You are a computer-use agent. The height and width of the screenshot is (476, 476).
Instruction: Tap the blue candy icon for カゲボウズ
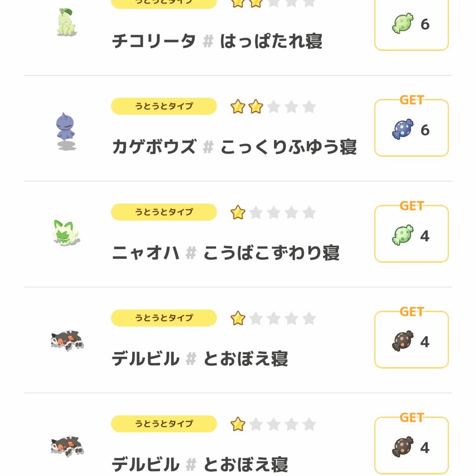[x=403, y=130]
